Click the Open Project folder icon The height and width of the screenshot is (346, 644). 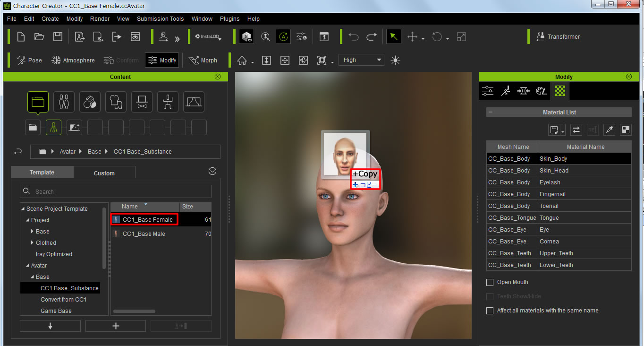pos(39,37)
